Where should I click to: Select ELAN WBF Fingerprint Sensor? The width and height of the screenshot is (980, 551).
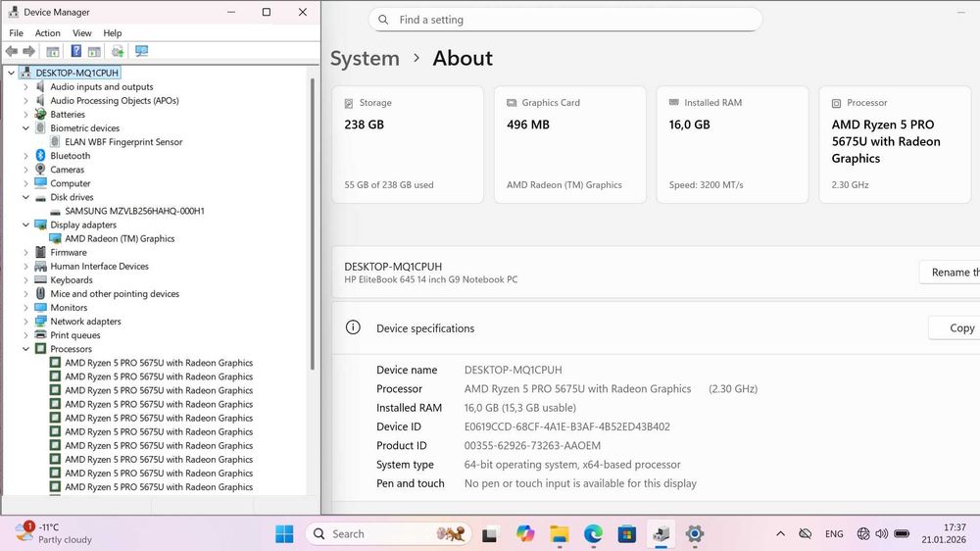pyautogui.click(x=123, y=142)
